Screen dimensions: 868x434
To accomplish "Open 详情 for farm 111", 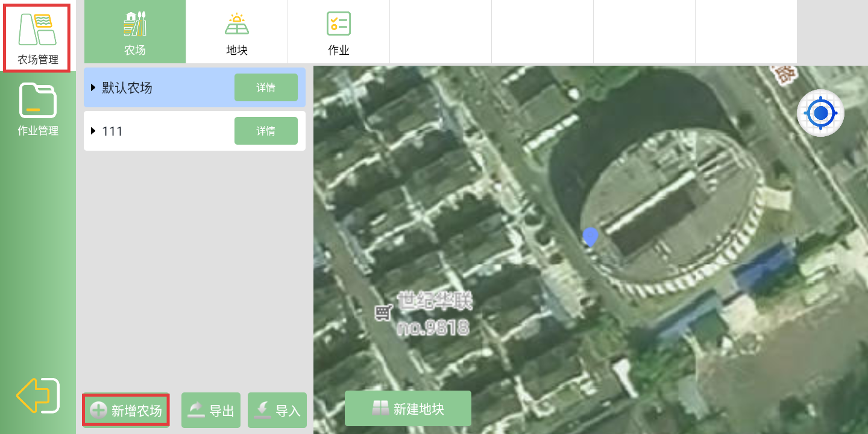I will point(266,131).
